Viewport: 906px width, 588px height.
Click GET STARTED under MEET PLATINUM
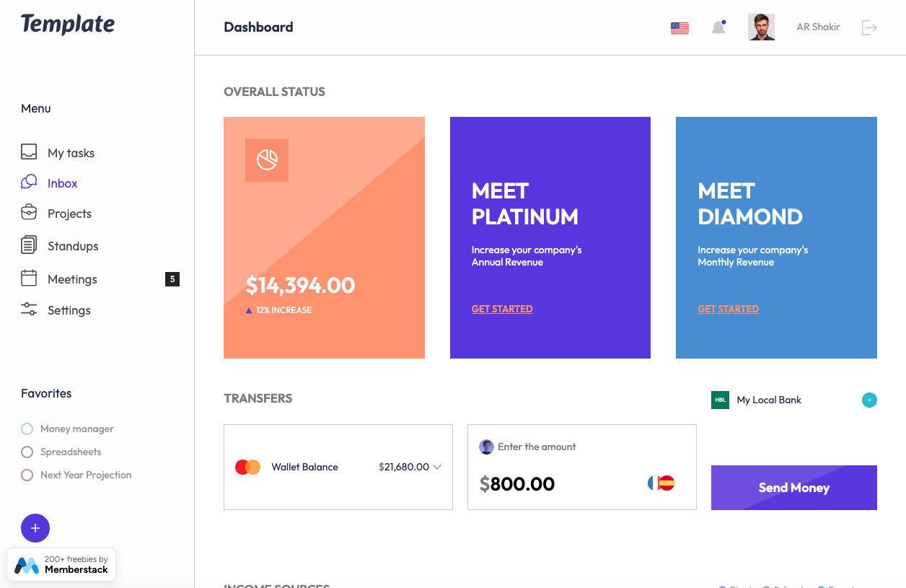502,309
